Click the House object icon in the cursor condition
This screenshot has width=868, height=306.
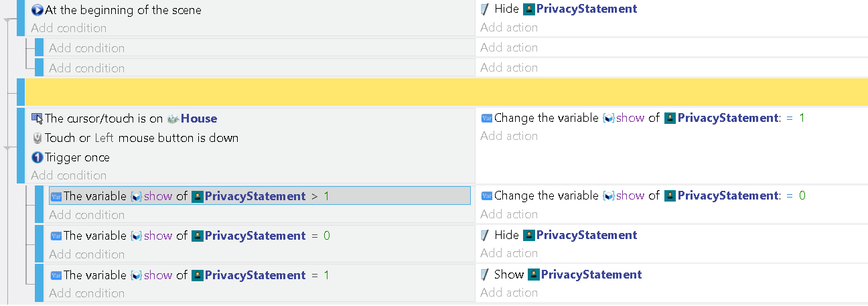tap(173, 119)
